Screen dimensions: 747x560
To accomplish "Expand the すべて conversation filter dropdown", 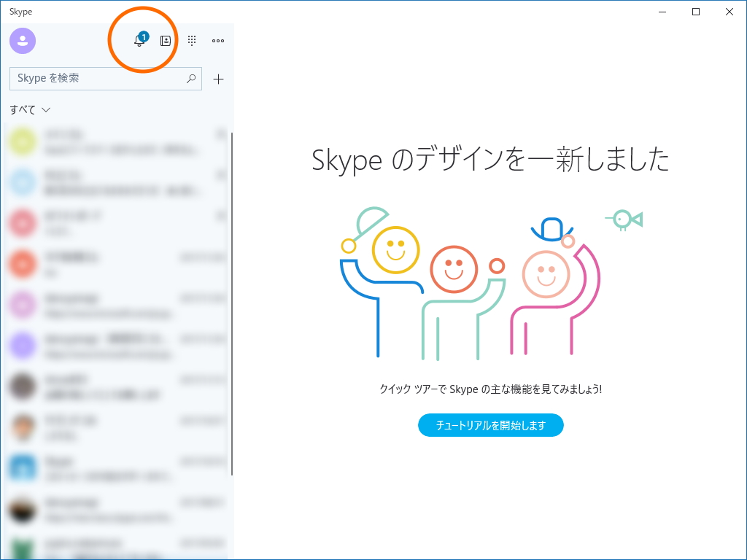I will pyautogui.click(x=29, y=109).
